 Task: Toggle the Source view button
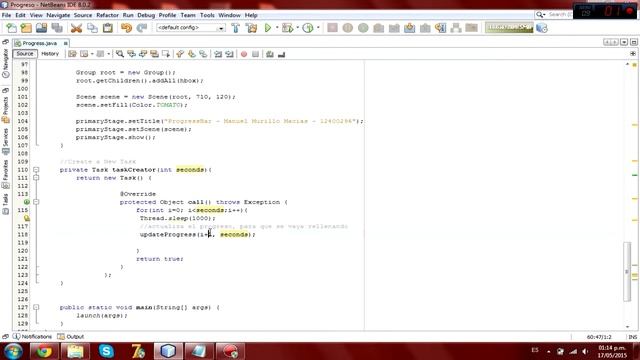pos(25,53)
